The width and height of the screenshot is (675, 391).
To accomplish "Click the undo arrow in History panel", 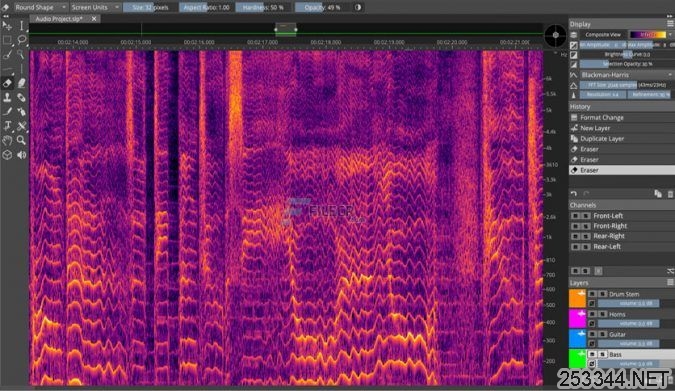I will 573,194.
